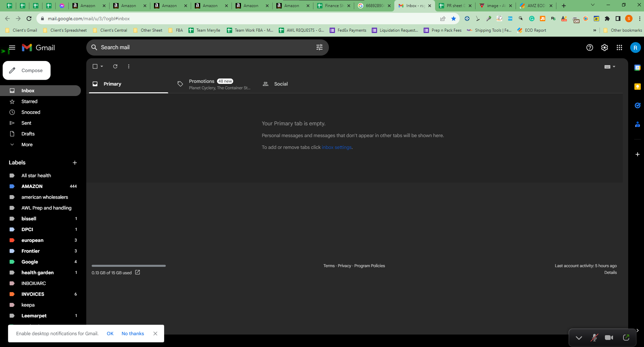Viewport: 644px width, 347px height.
Task: Open Google Keep side panel icon
Action: 637,87
